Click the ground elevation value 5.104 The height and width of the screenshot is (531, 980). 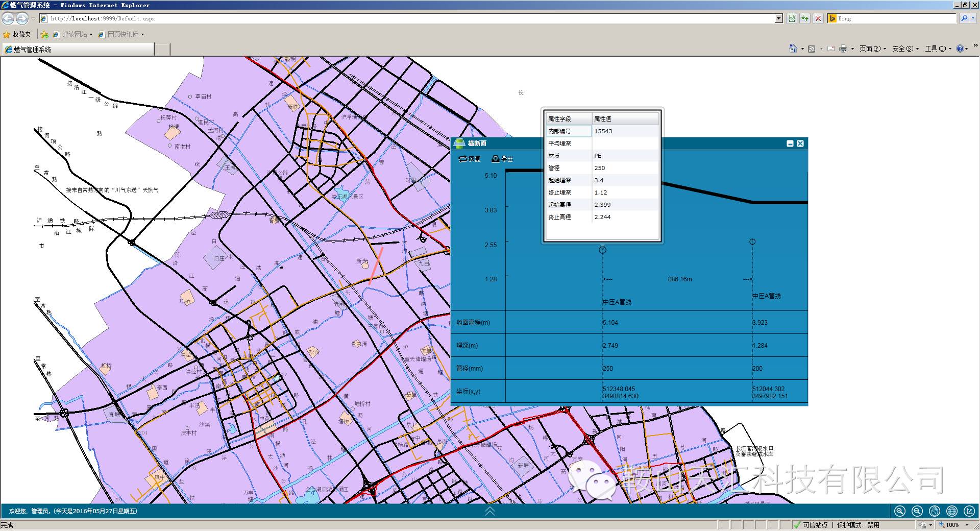tap(610, 323)
